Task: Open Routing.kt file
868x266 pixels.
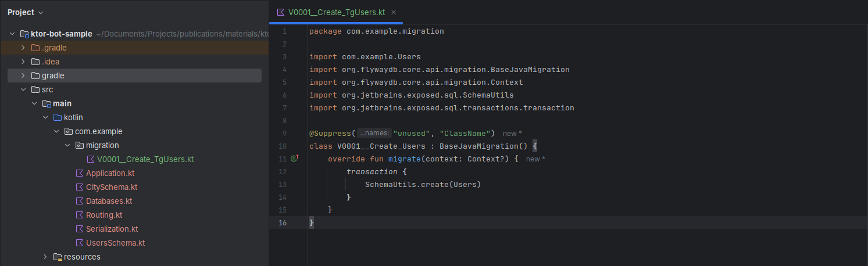Action: (104, 215)
